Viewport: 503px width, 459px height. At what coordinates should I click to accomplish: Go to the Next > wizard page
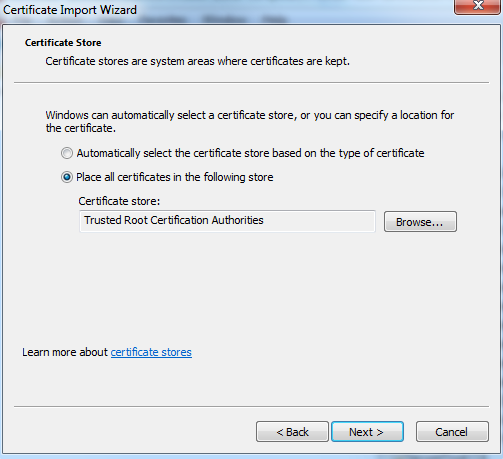tap(367, 432)
